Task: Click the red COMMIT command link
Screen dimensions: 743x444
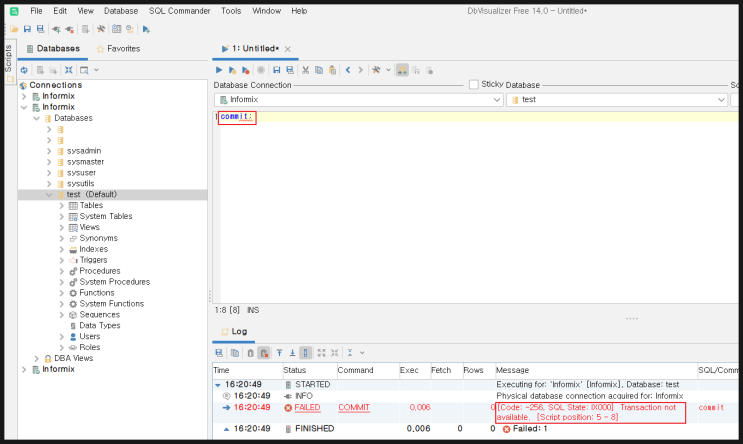Action: click(353, 408)
